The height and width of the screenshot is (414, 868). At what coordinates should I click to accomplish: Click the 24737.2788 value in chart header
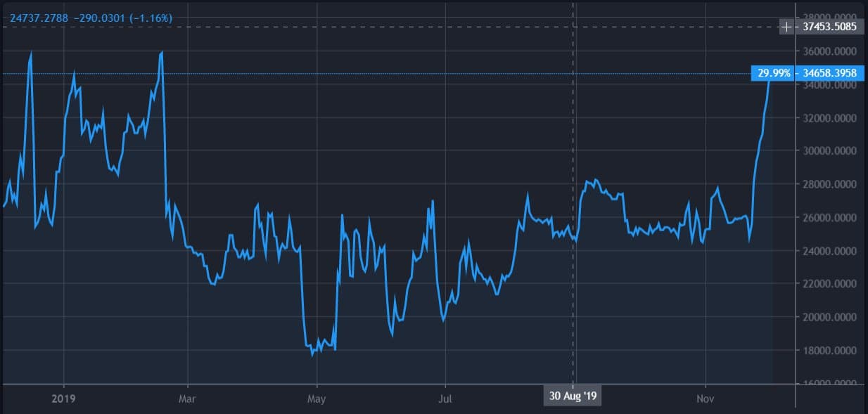[x=39, y=18]
